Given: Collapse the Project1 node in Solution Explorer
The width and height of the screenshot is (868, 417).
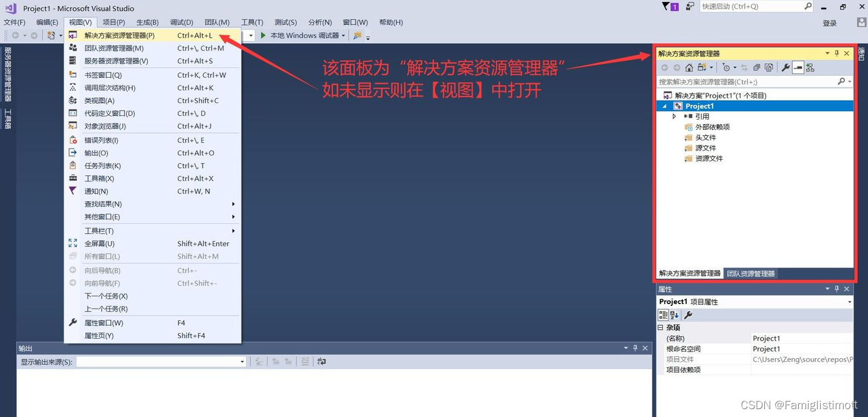Looking at the screenshot, I should coord(665,106).
